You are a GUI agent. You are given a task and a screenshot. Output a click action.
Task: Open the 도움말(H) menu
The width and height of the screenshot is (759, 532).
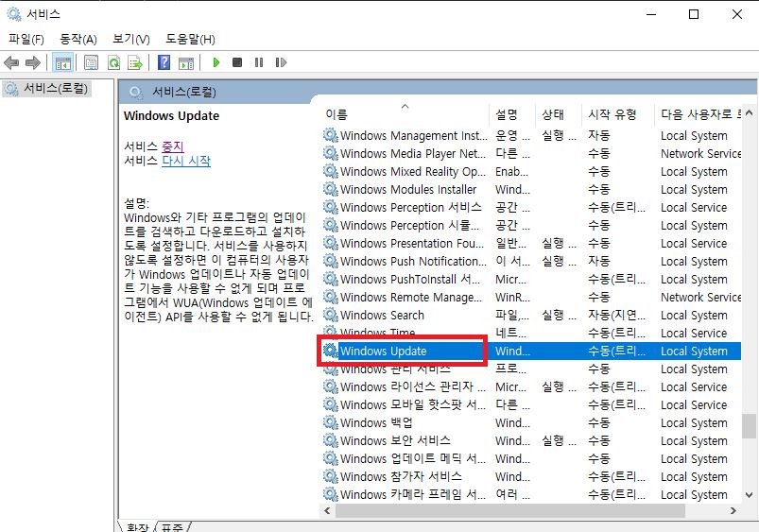click(x=190, y=39)
